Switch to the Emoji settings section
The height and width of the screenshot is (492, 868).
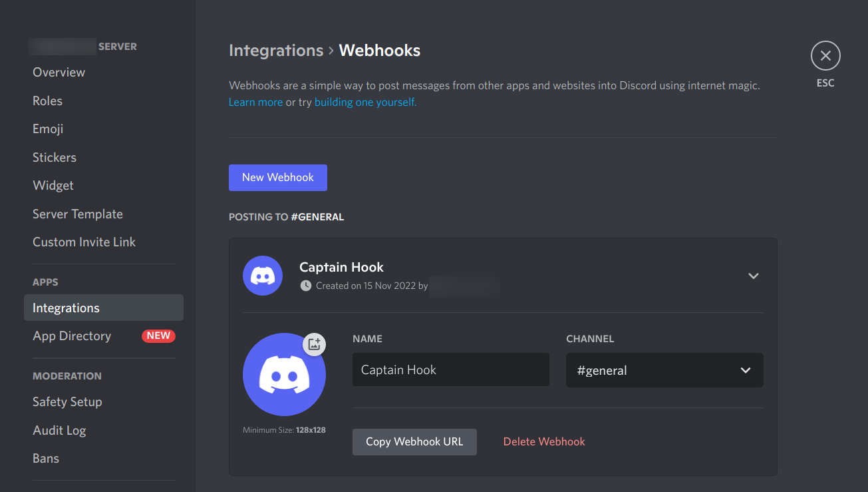(x=47, y=128)
